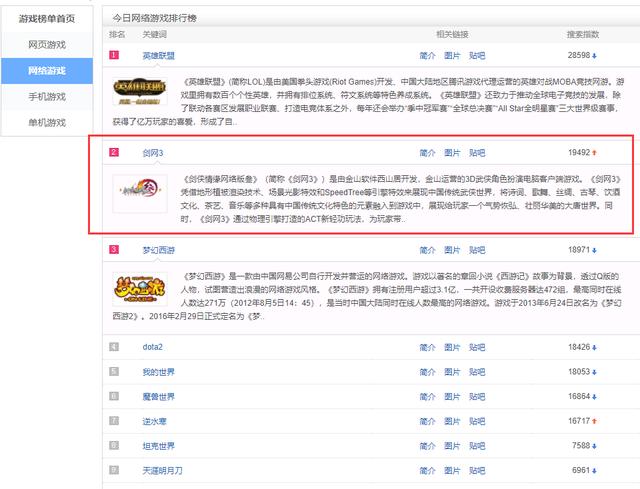640x489 pixels.
Task: Click the rank 4 badge beside dota2
Action: tap(114, 347)
